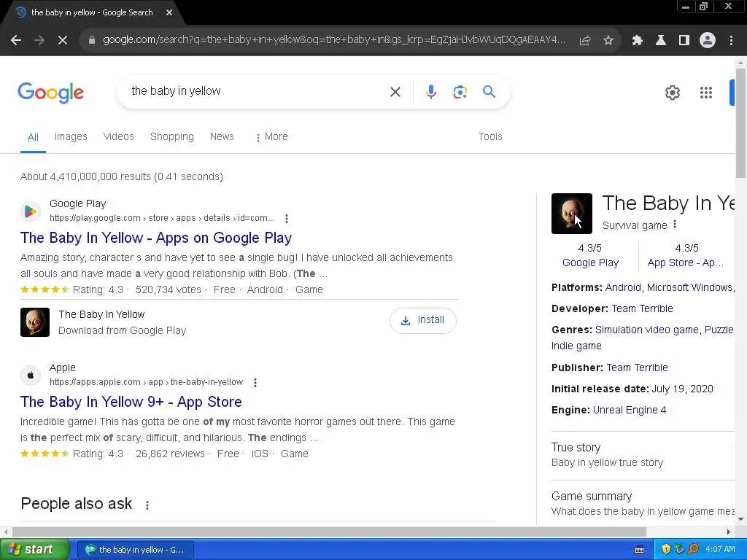Image resolution: width=747 pixels, height=560 pixels.
Task: Open Chrome three-dot menu
Action: 731,41
